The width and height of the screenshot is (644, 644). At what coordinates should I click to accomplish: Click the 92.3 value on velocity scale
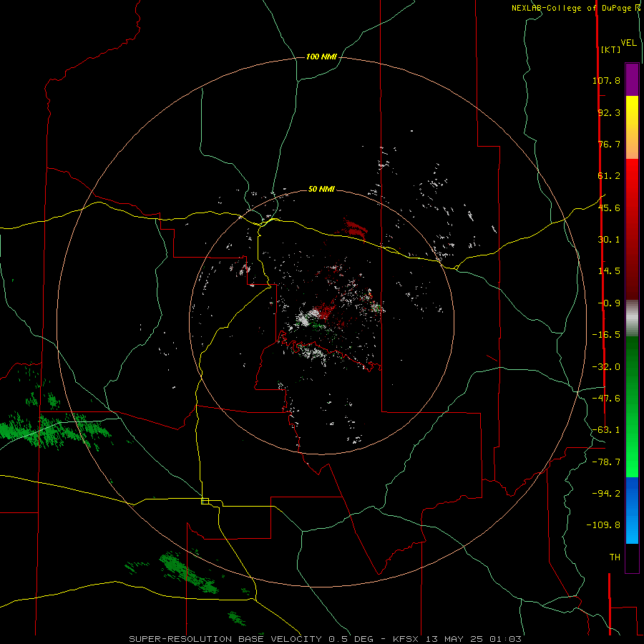(609, 112)
